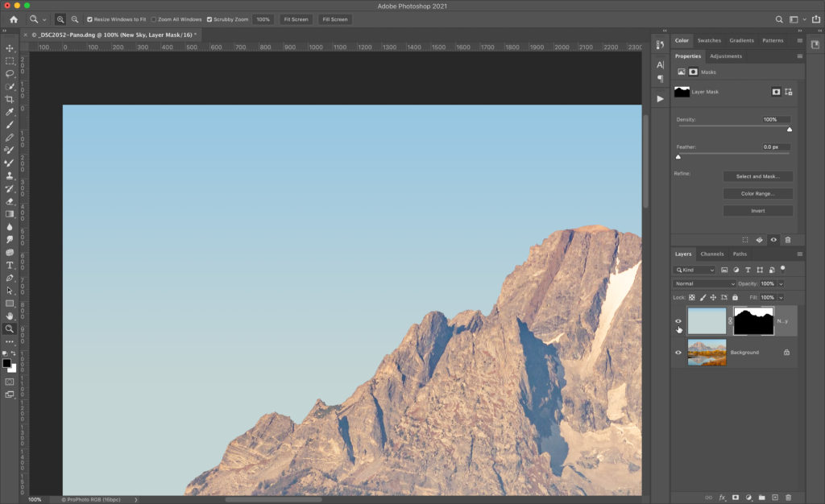Click the Select and Mask button
This screenshot has width=825, height=504.
pos(757,176)
